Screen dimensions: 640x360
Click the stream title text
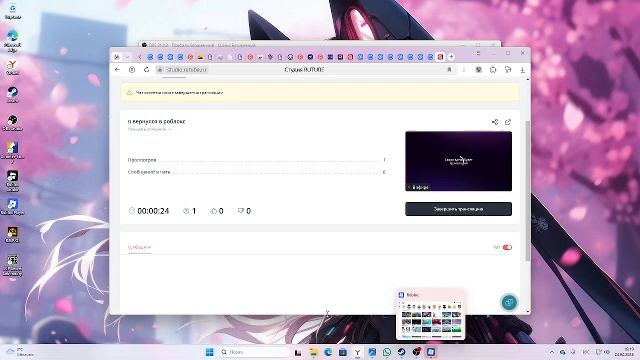(156, 121)
